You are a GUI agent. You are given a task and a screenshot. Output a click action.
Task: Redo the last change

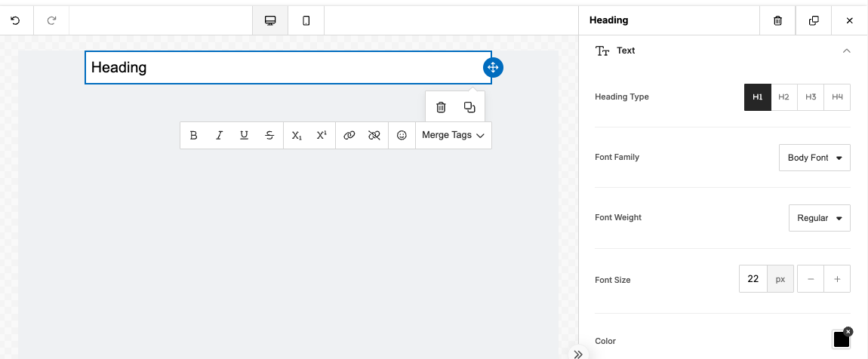point(51,20)
